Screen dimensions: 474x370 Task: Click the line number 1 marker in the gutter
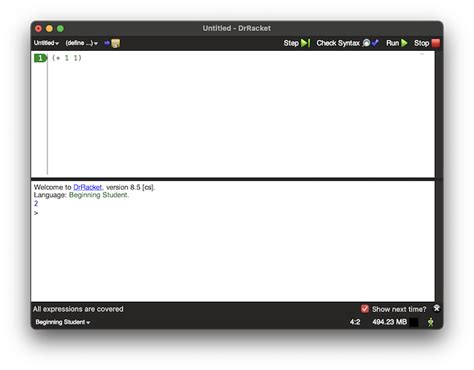click(40, 58)
